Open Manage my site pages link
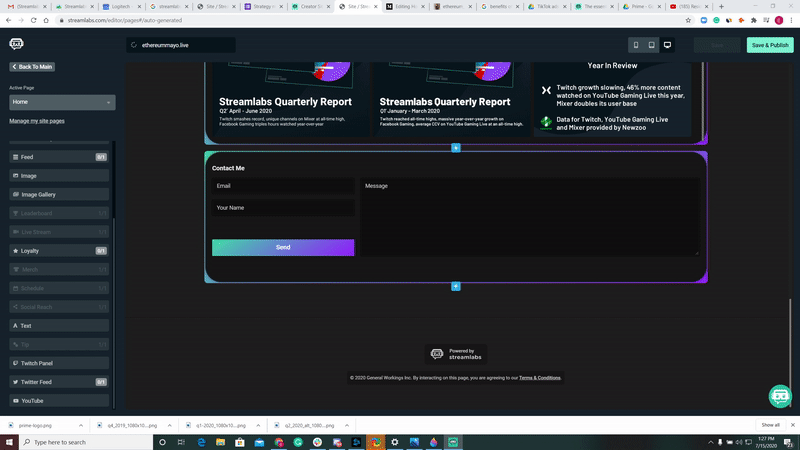The image size is (800, 450). [37, 121]
